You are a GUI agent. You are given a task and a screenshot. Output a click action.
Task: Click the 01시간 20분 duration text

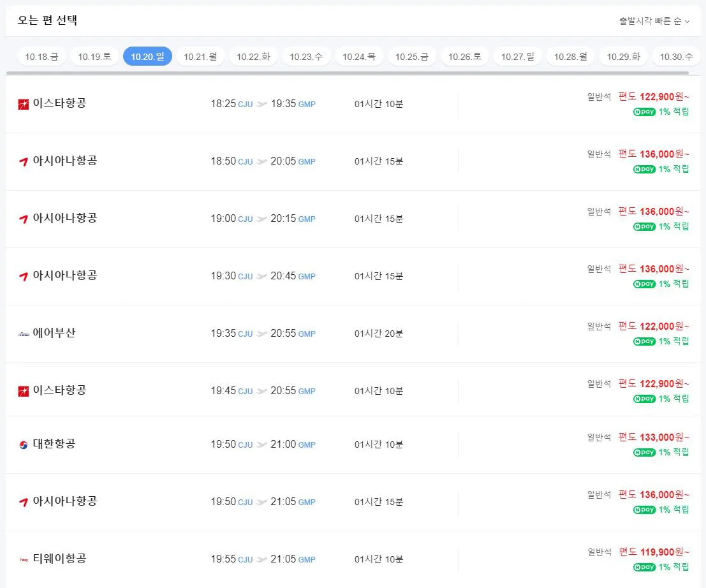click(379, 333)
